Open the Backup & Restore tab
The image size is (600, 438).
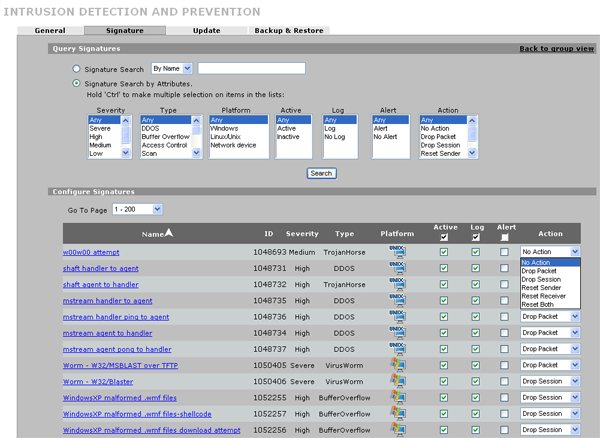click(287, 31)
